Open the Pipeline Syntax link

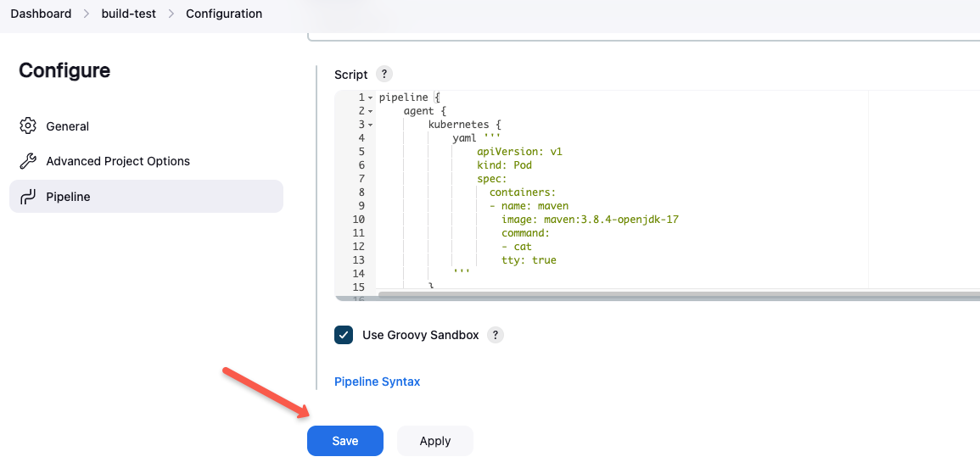[377, 382]
